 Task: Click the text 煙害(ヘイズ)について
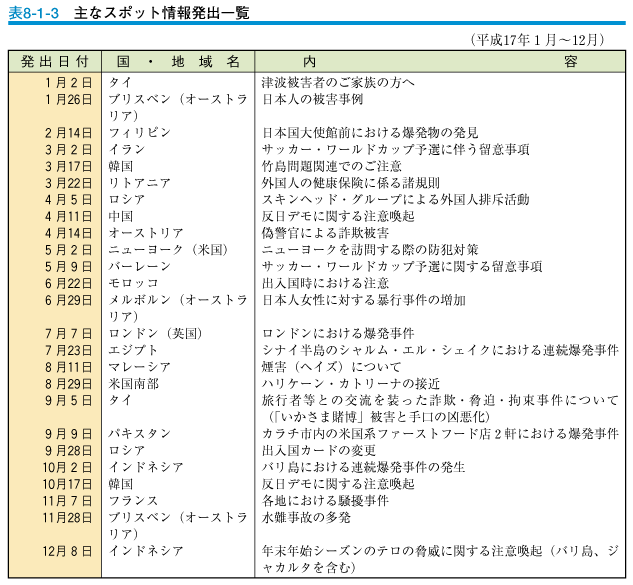point(331,367)
